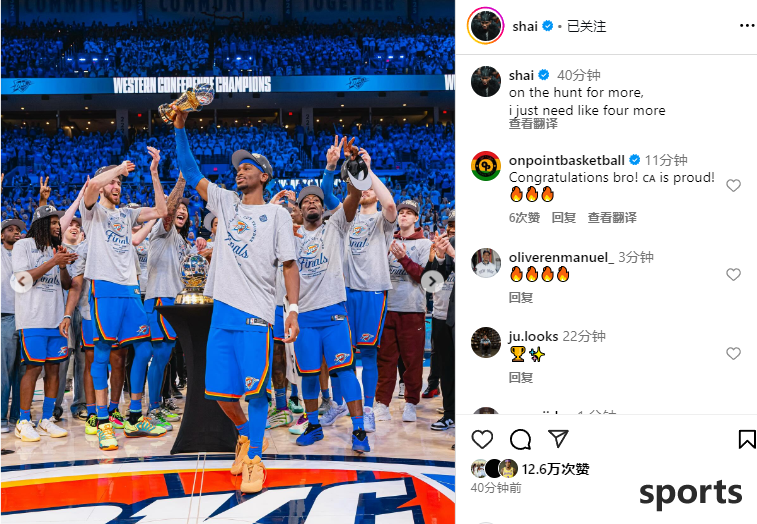
Task: Open oliverenmanuel_ username link
Action: [x=561, y=257]
